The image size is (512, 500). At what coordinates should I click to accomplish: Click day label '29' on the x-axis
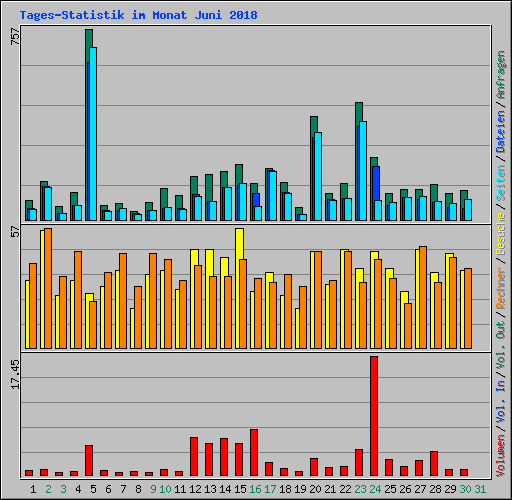(450, 489)
